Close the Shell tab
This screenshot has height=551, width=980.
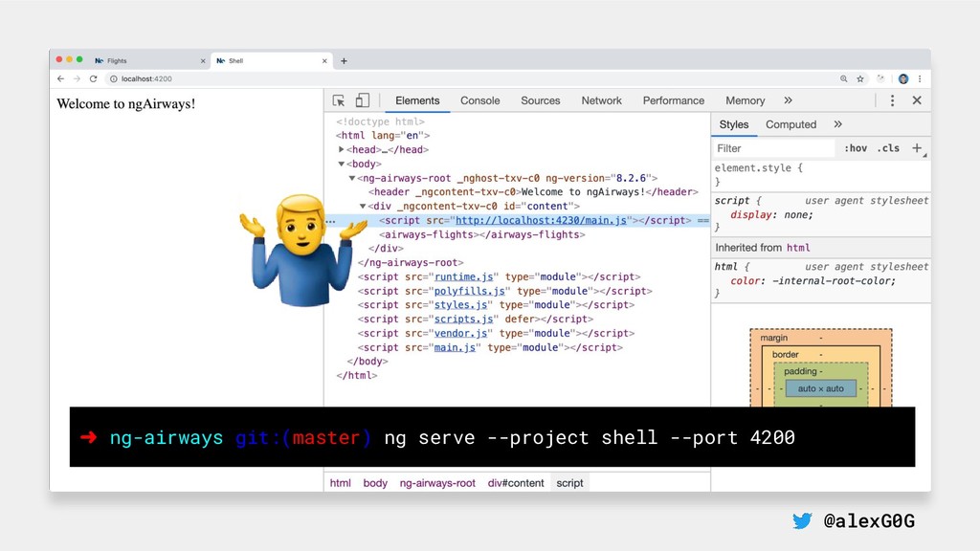click(x=324, y=60)
